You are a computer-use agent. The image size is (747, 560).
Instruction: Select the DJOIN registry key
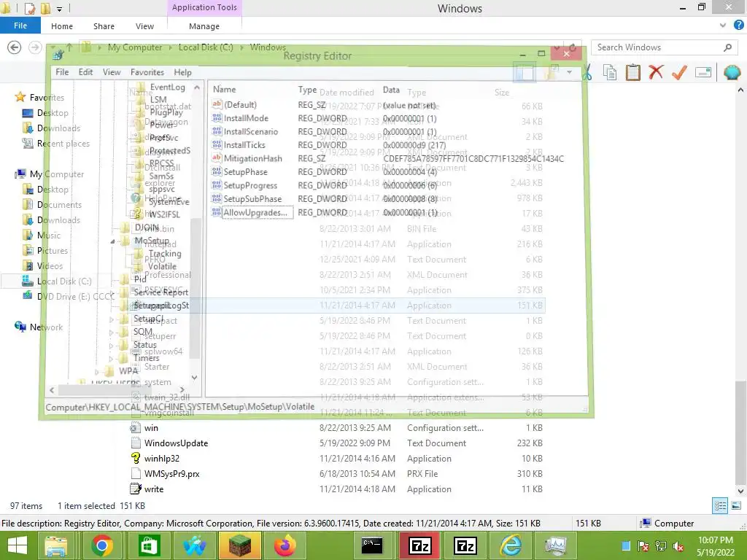[146, 227]
